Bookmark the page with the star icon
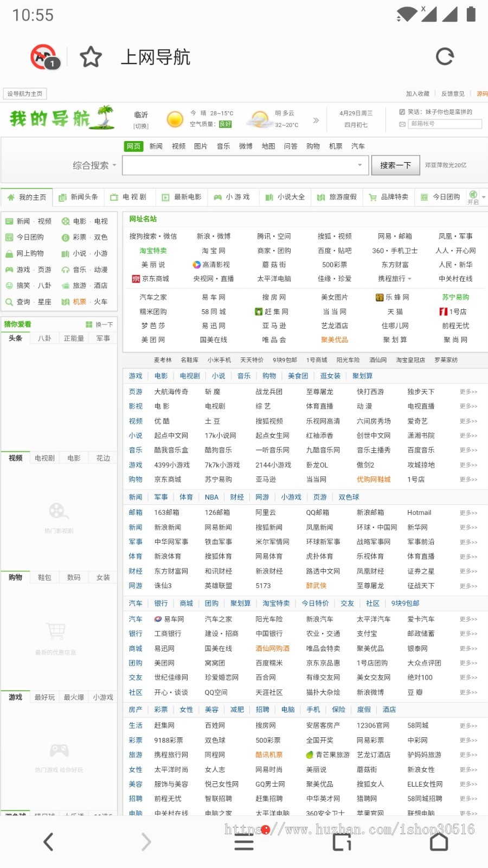This screenshot has width=488, height=868. [x=91, y=57]
